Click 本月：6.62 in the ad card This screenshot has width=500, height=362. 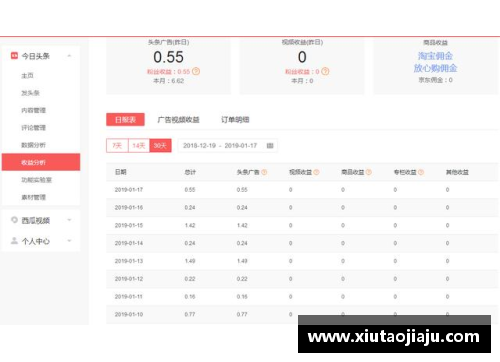click(169, 81)
